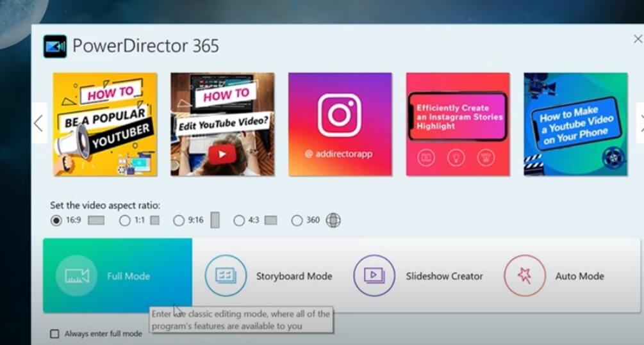Show more tutorials with the right arrow
644x345 pixels.
coord(641,123)
